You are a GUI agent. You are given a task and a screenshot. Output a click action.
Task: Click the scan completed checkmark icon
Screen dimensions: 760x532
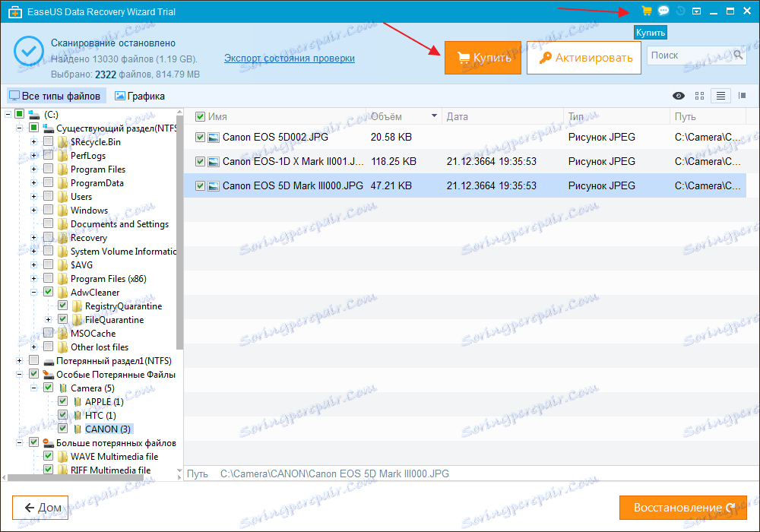pos(29,51)
